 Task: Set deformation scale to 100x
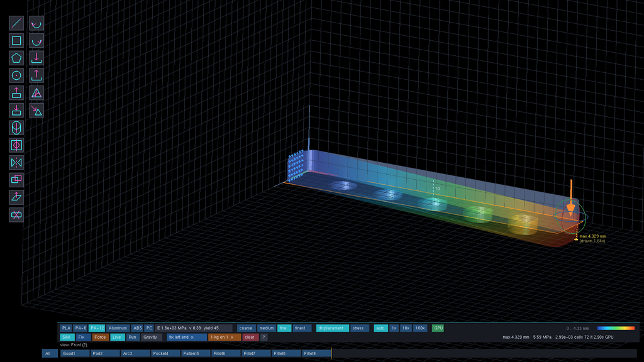tap(420, 328)
